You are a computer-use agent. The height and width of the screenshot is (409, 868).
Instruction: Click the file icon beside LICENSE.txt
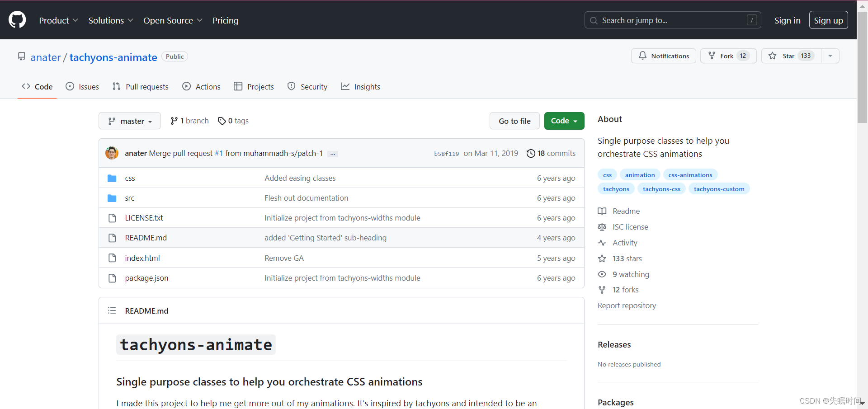pos(112,218)
